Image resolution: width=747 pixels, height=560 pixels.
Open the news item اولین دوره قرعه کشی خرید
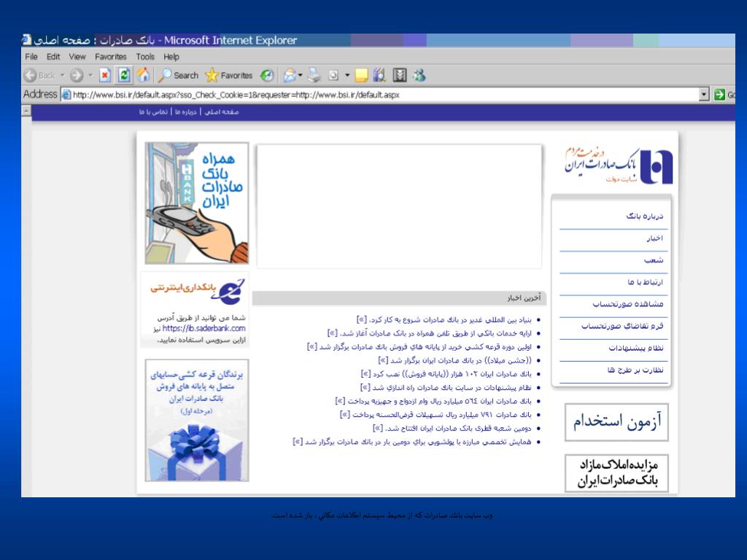tap(419, 346)
